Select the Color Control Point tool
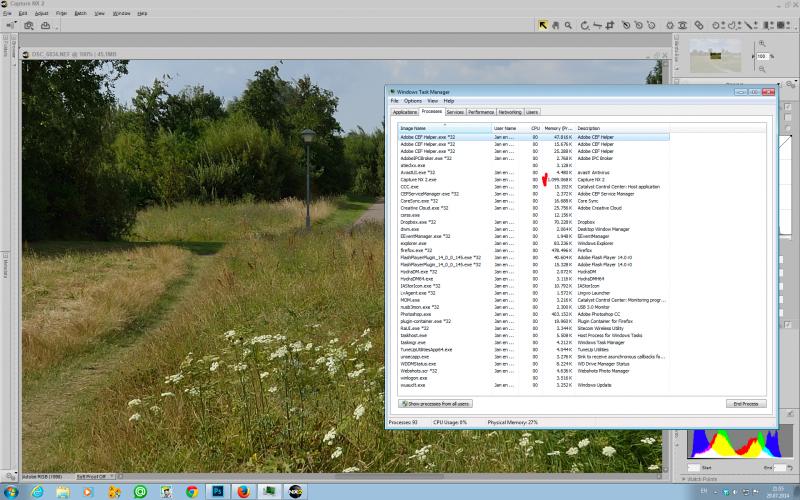Screen dimensions: 800x500 coord(670,25)
